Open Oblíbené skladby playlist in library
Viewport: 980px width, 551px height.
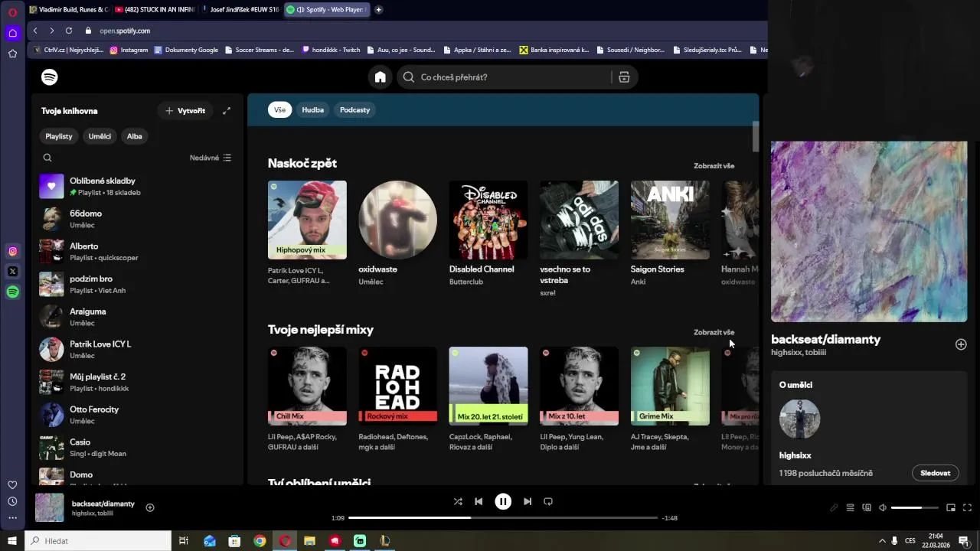(138, 186)
